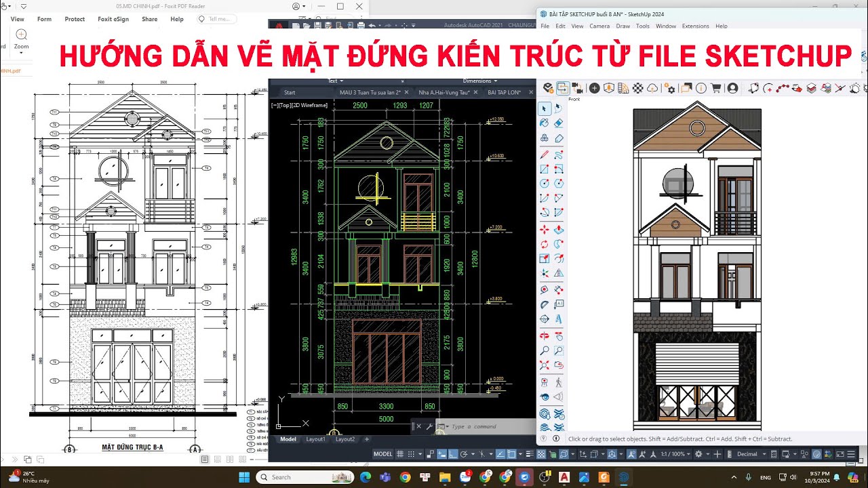This screenshot has width=868, height=488.
Task: Add a new layout with plus button
Action: point(367,439)
